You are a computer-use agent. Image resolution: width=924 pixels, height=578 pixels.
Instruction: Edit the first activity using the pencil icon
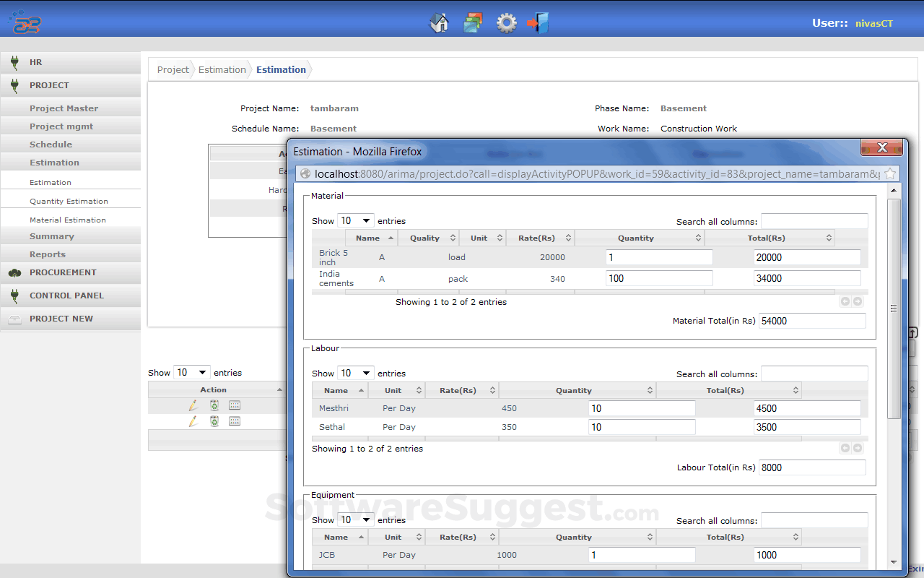point(193,405)
